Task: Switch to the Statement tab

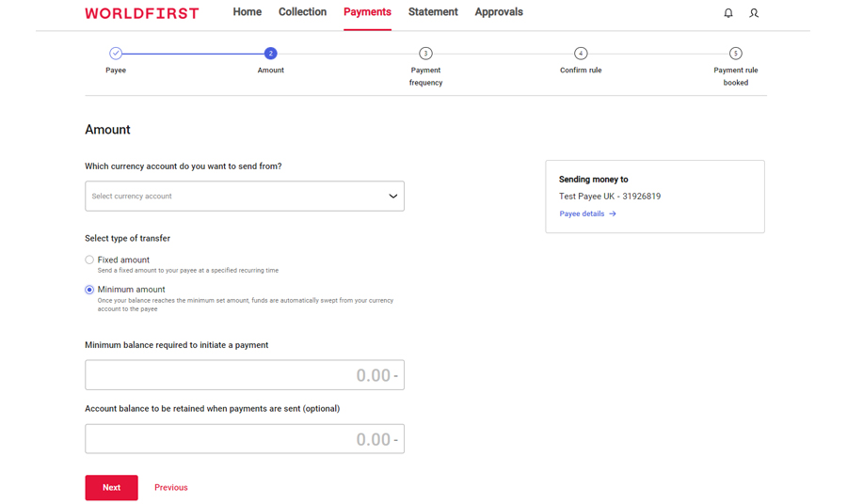Action: (433, 12)
